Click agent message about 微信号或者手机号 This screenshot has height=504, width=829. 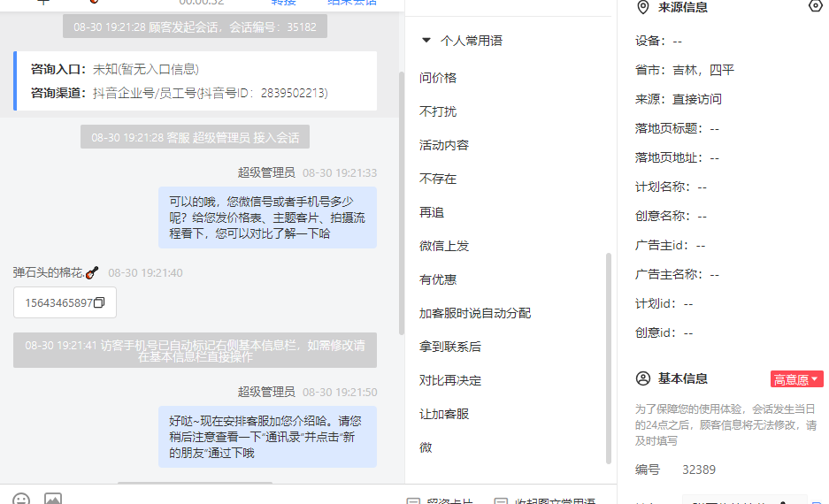point(267,218)
